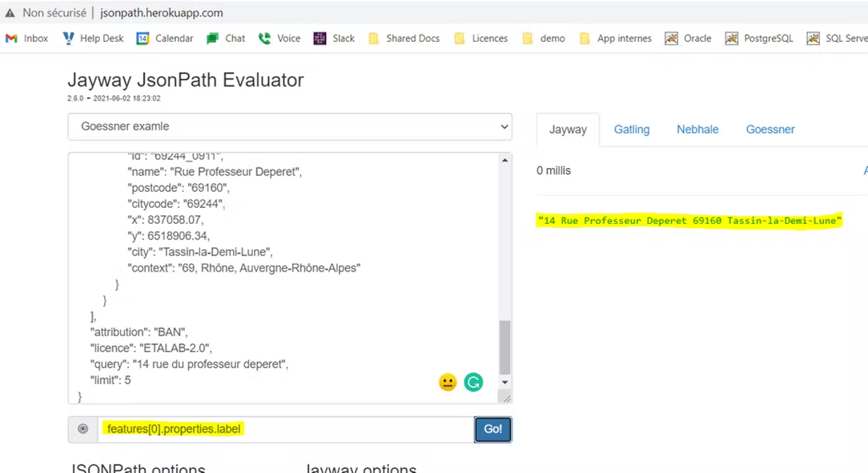Open the demo bookmark folder

click(543, 38)
